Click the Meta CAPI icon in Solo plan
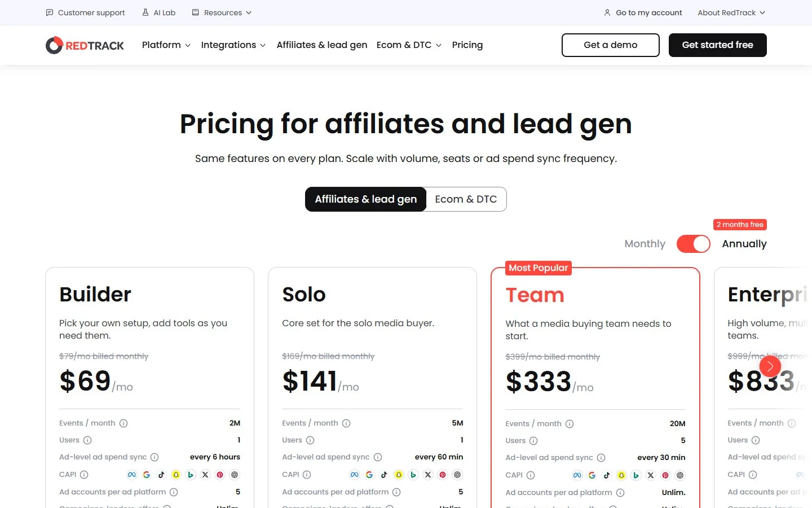 [x=355, y=475]
